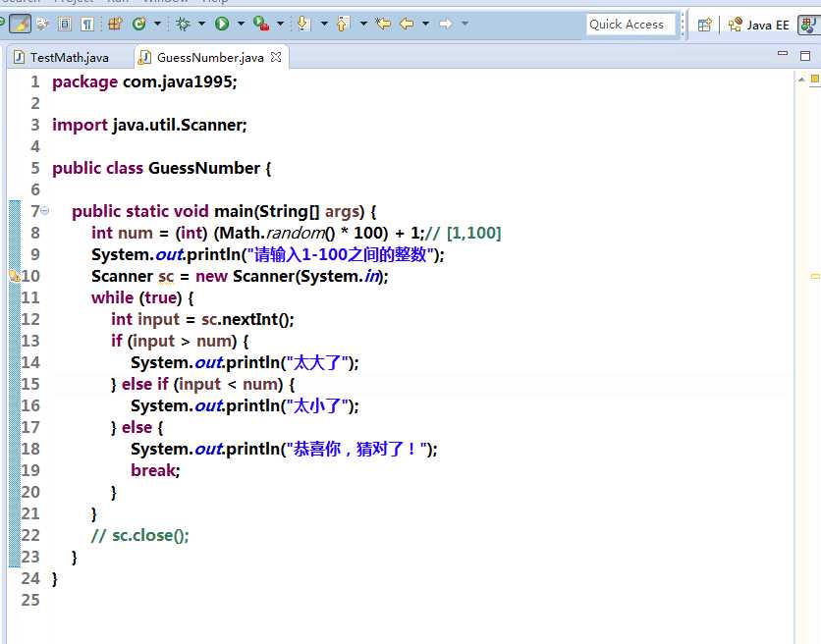
Task: Click the green New Java Class icon
Action: tap(139, 24)
